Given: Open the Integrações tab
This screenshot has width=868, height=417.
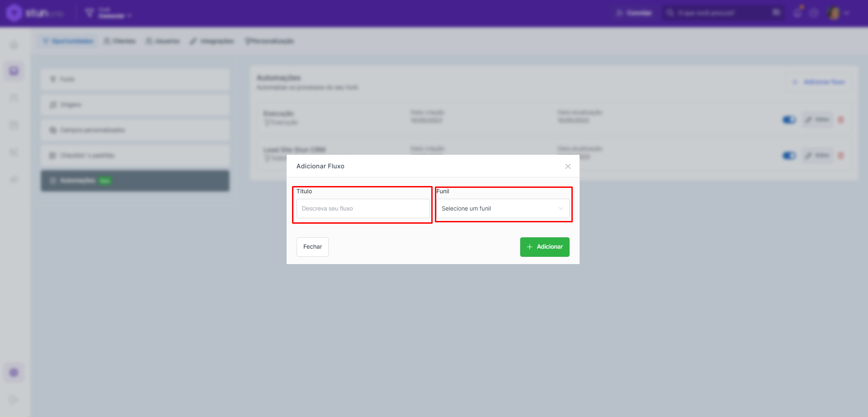Looking at the screenshot, I should pyautogui.click(x=212, y=41).
